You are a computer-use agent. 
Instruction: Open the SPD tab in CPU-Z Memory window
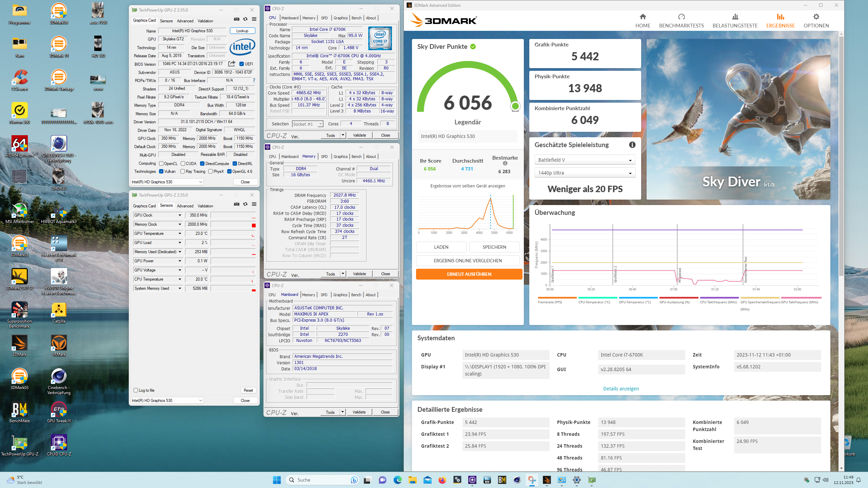pyautogui.click(x=324, y=157)
